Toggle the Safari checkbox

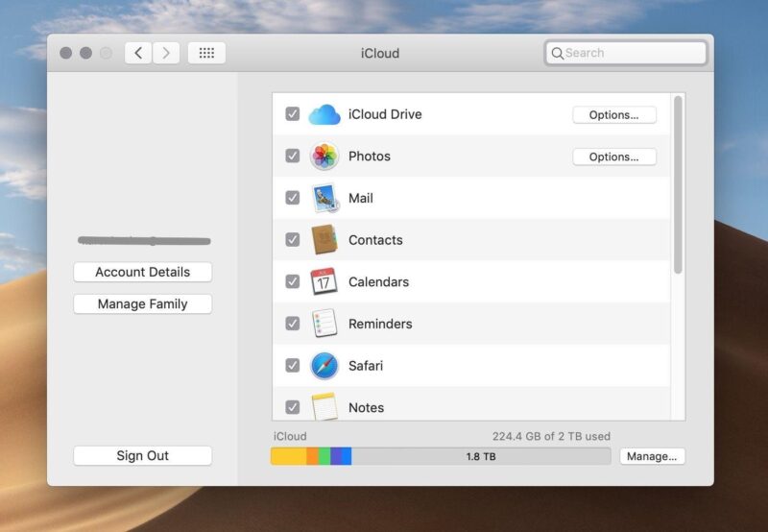tap(293, 366)
